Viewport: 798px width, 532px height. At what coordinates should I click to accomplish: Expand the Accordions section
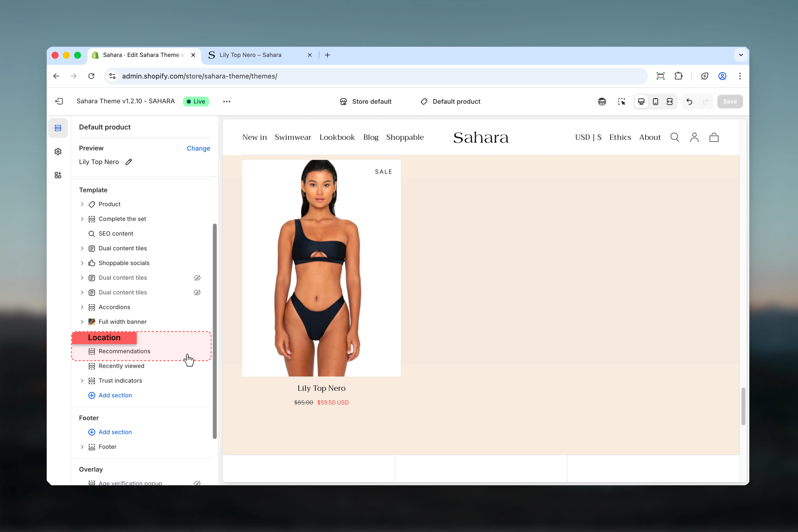[82, 307]
